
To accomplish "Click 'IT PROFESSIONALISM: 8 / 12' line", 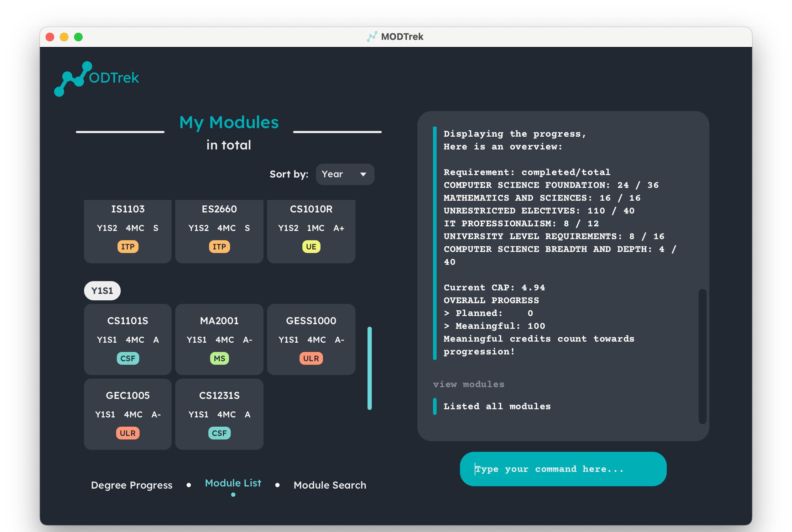I will 521,223.
